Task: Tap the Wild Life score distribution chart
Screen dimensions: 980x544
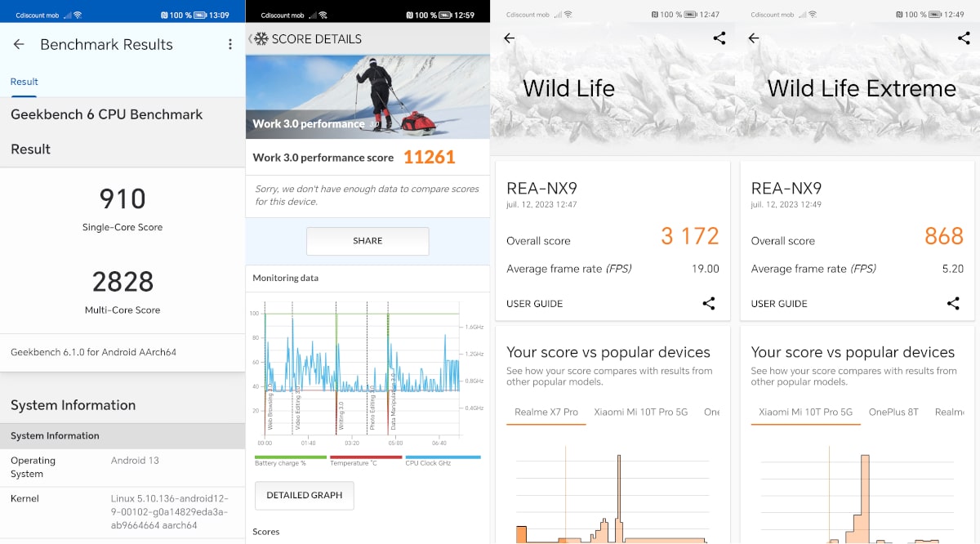Action: (x=612, y=494)
